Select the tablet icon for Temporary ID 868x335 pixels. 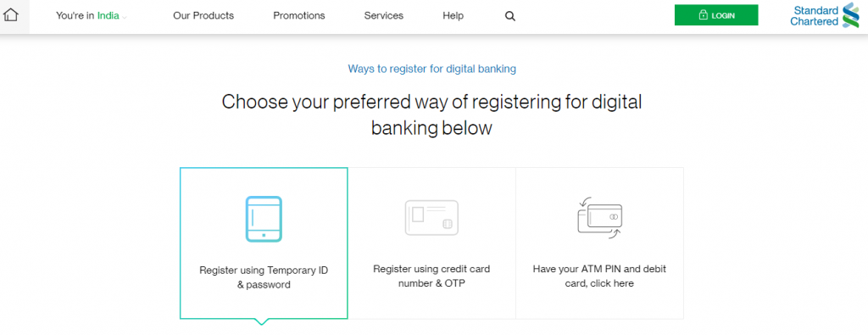(264, 219)
